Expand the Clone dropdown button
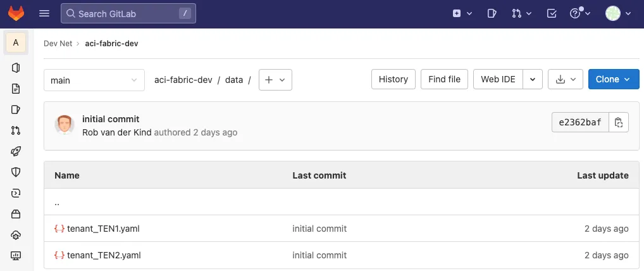Image resolution: width=644 pixels, height=271 pixels. [612, 79]
